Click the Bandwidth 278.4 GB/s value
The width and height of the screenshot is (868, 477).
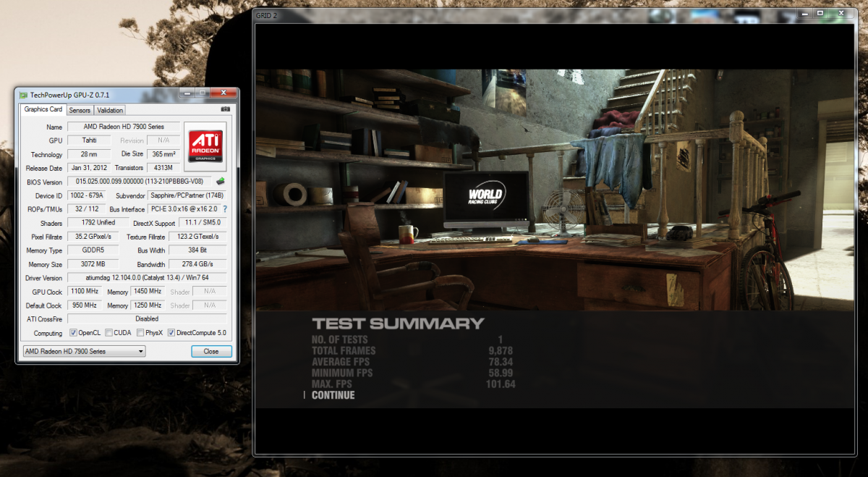click(197, 264)
